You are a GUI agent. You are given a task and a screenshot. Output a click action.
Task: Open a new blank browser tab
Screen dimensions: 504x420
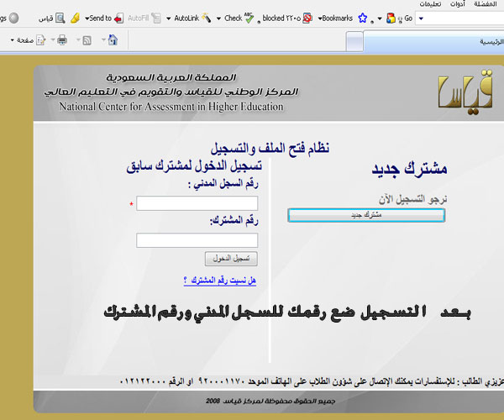[x=354, y=42]
